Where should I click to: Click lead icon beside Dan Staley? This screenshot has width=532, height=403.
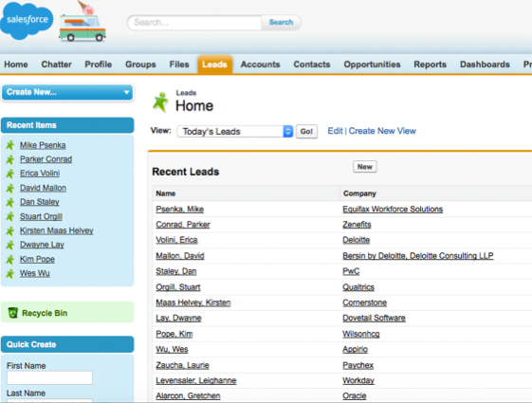10,202
